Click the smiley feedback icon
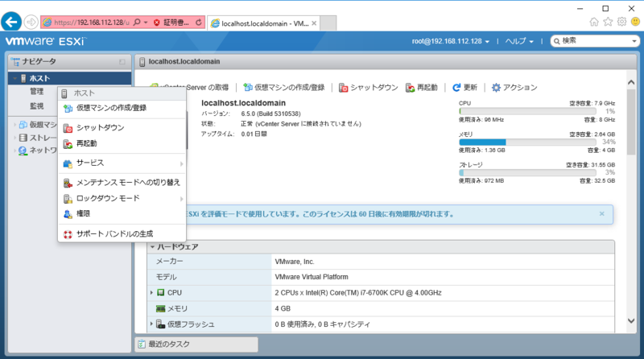The height and width of the screenshot is (359, 644). coord(635,22)
